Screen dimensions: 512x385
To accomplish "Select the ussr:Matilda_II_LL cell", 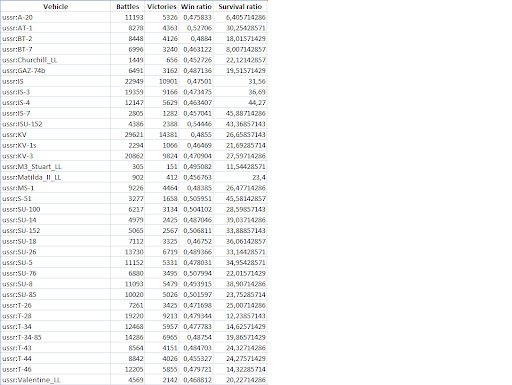I will coord(55,177).
